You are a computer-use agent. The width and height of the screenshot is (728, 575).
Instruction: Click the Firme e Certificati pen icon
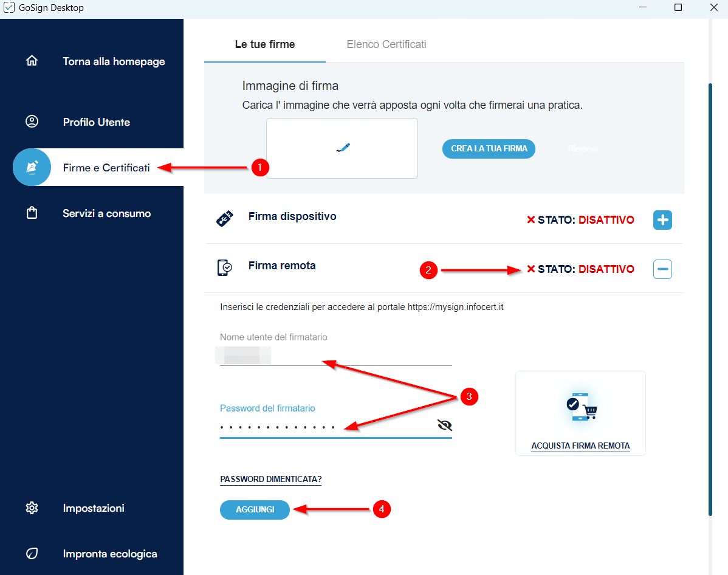pos(32,167)
